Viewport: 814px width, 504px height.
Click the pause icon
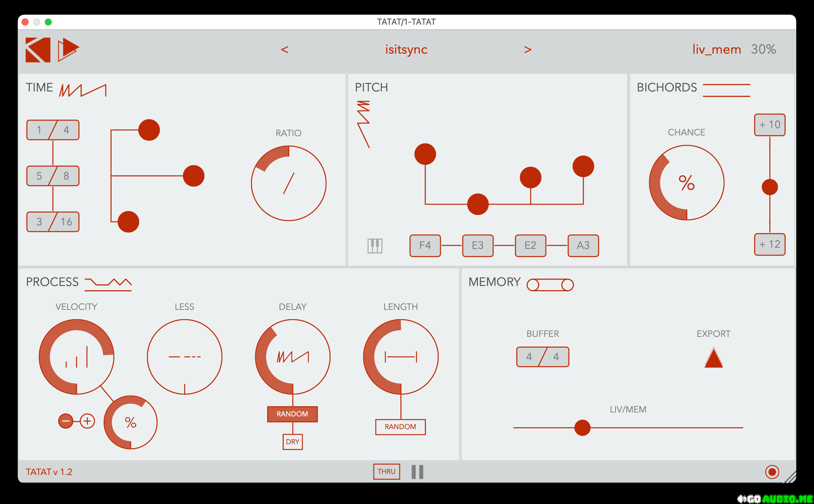(417, 472)
